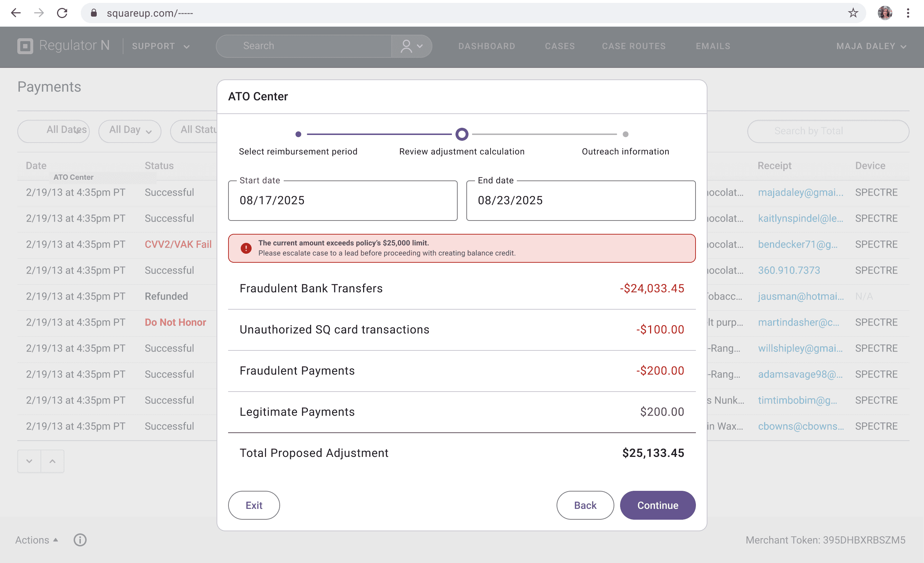The height and width of the screenshot is (563, 924).
Task: Open the user search type selector icon
Action: tap(411, 46)
